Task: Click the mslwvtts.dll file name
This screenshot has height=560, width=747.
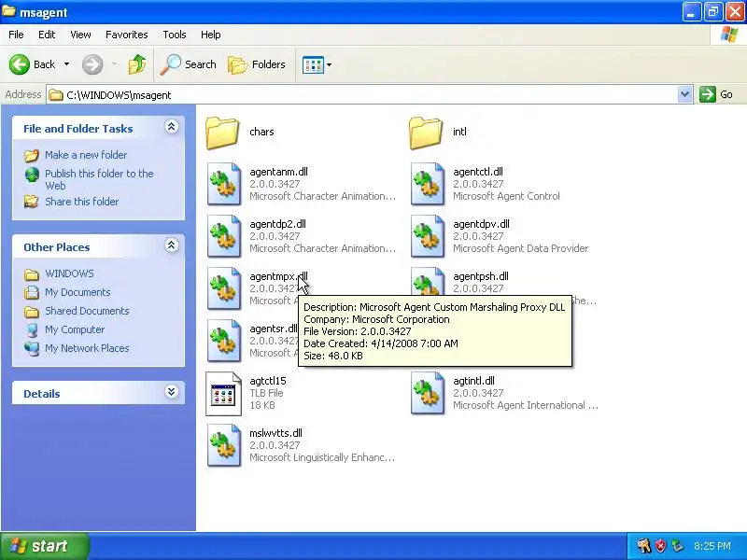Action: 275,433
